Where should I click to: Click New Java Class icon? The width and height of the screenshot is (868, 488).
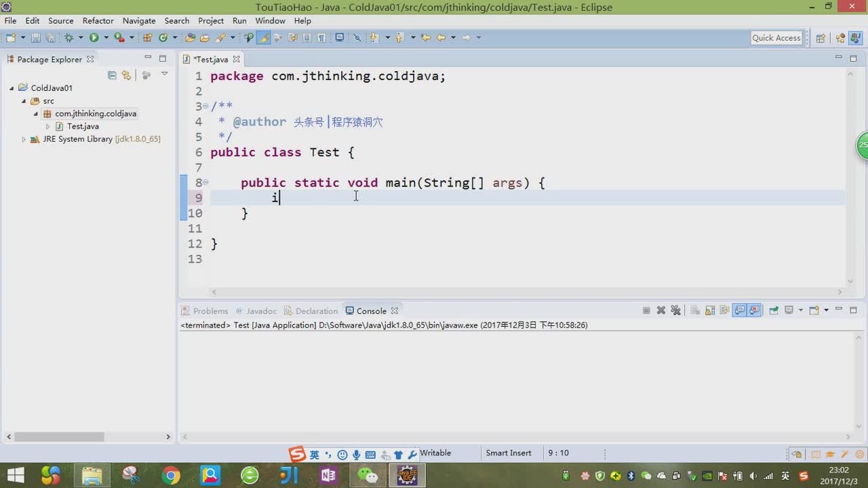tap(163, 38)
